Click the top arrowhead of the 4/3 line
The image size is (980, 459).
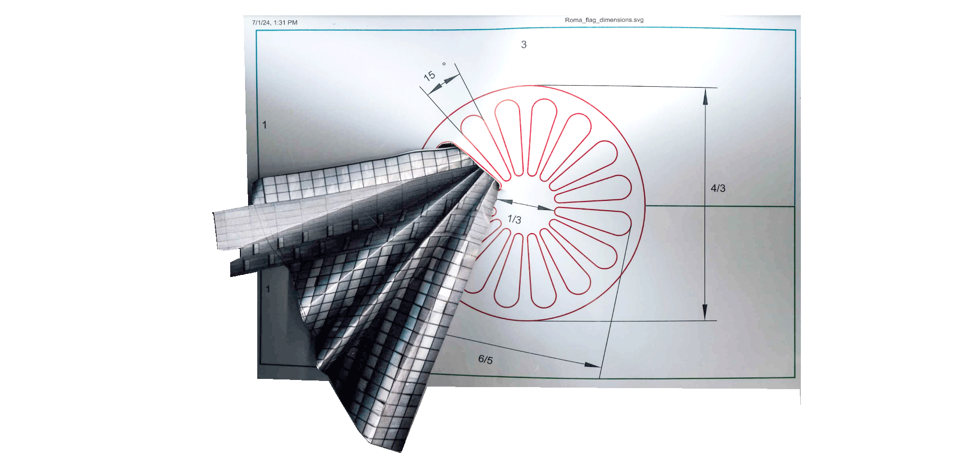(x=705, y=96)
